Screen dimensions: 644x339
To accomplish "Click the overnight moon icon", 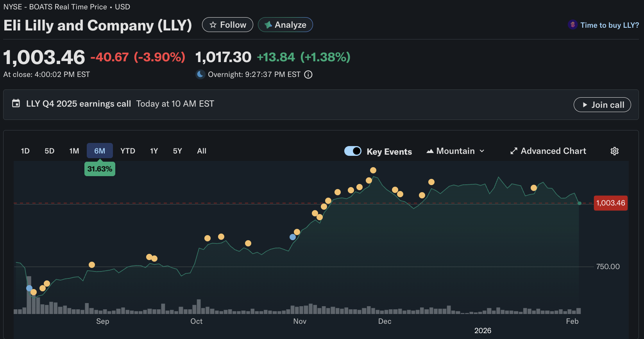I will 200,74.
